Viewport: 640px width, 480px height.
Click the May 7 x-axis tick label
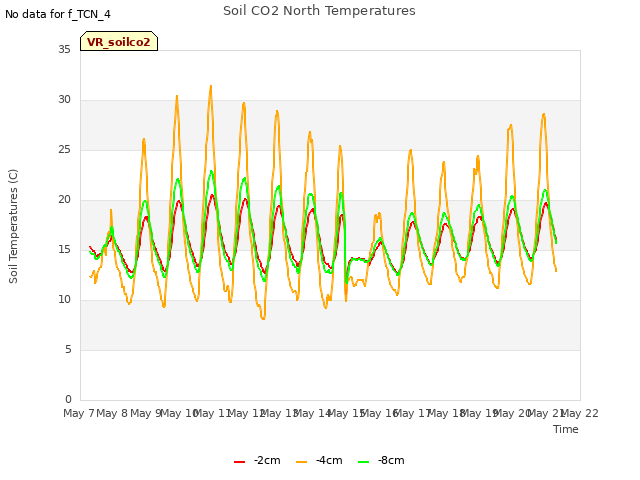tap(79, 413)
